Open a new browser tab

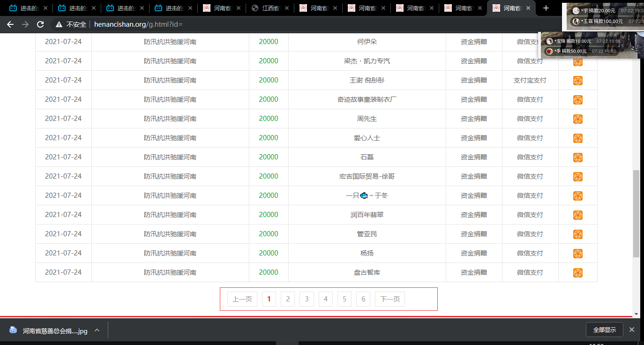[546, 8]
